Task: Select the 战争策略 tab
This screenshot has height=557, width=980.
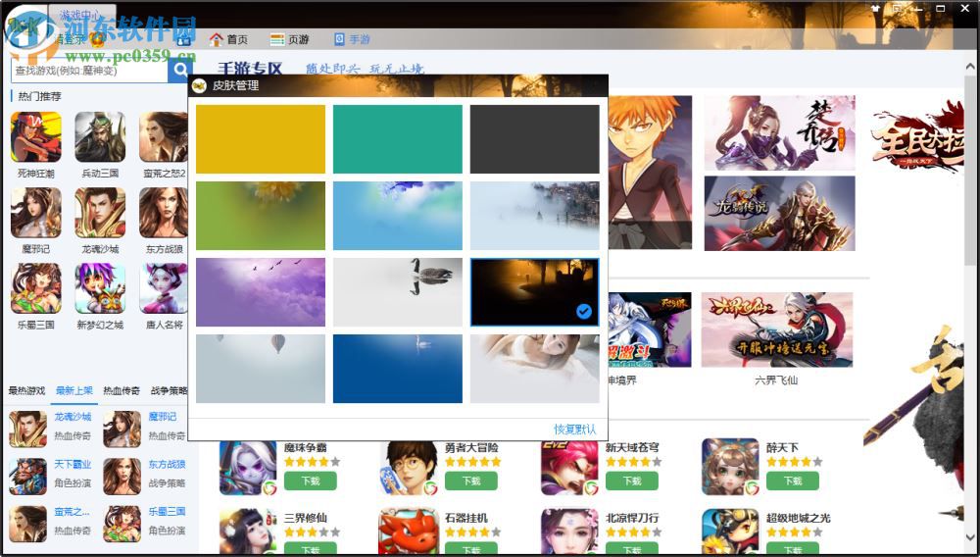Action: (169, 390)
